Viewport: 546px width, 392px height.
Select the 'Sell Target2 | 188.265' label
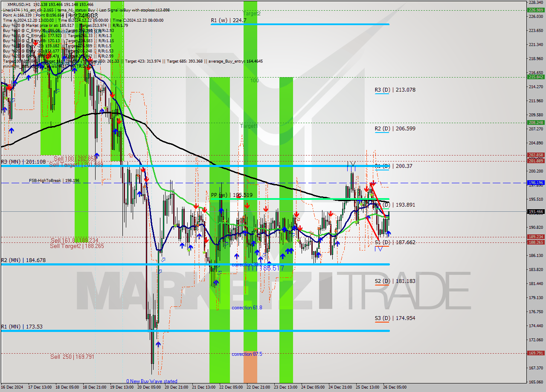pos(77,246)
